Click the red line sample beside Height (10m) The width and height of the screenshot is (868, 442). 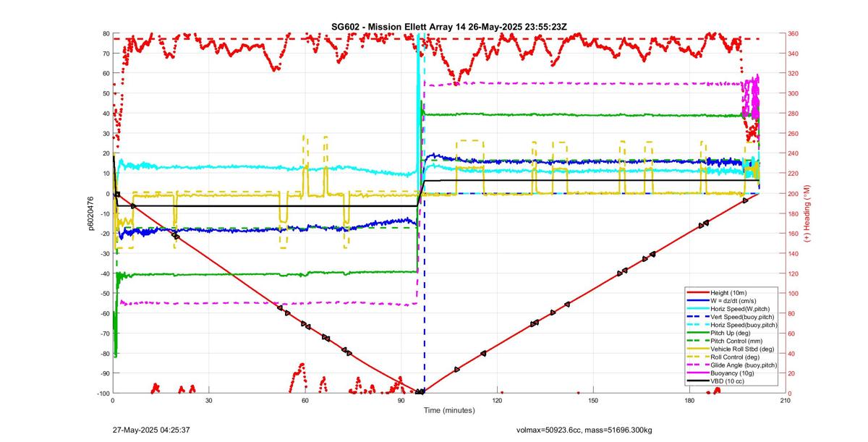pos(698,292)
